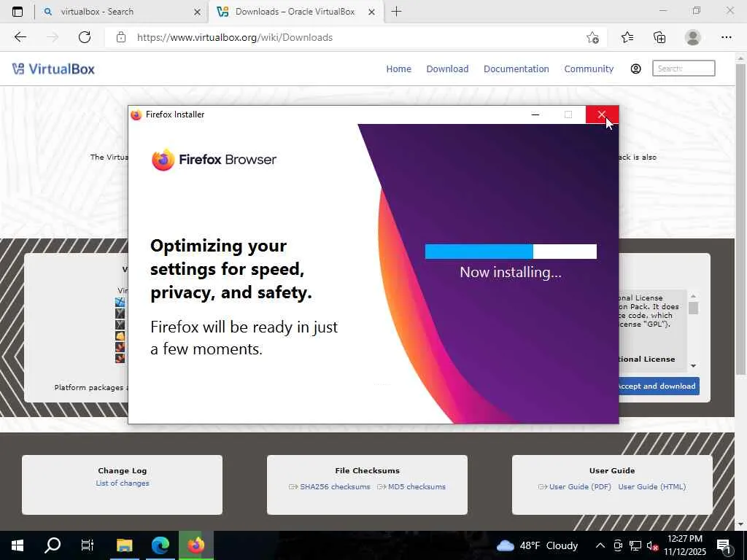Switch to Microsoft Edge taskbar icon
The image size is (747, 560).
click(x=160, y=545)
